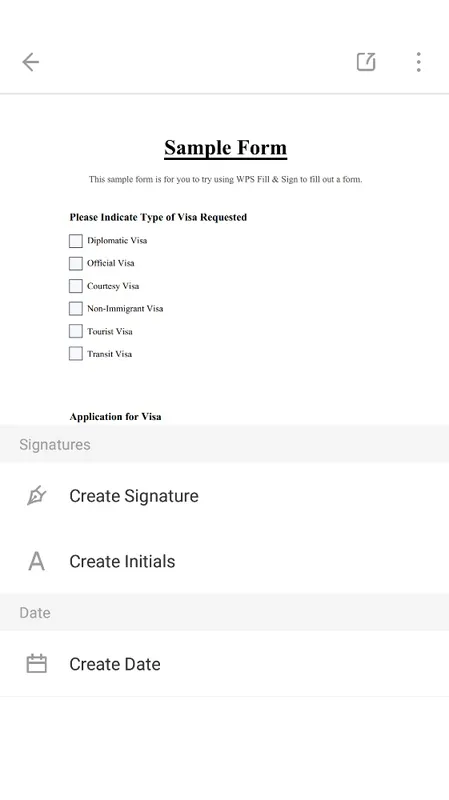Select the Create Date option
This screenshot has width=449, height=800.
click(x=224, y=664)
